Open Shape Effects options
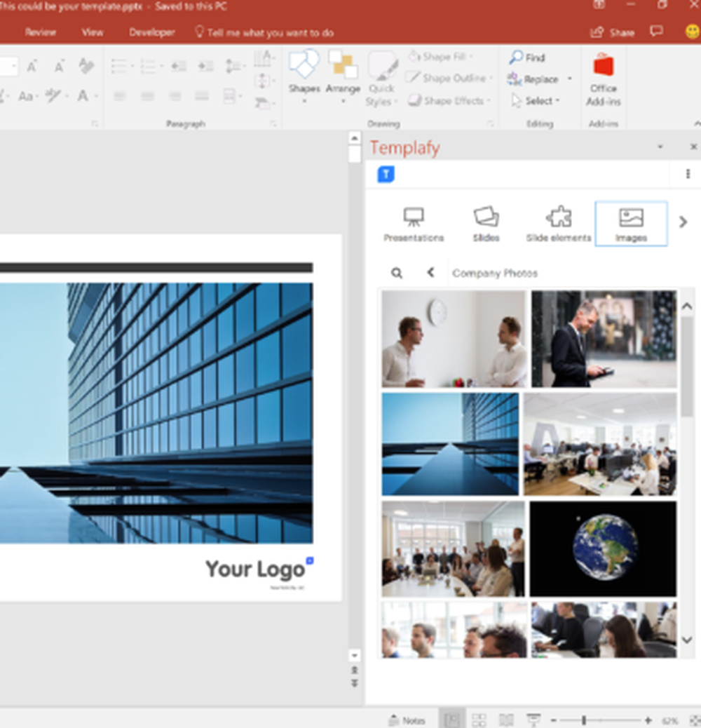This screenshot has width=701, height=728. pyautogui.click(x=448, y=100)
